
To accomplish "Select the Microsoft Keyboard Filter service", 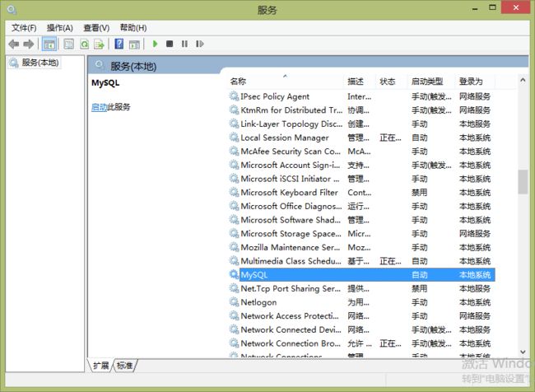I will pos(361,192).
